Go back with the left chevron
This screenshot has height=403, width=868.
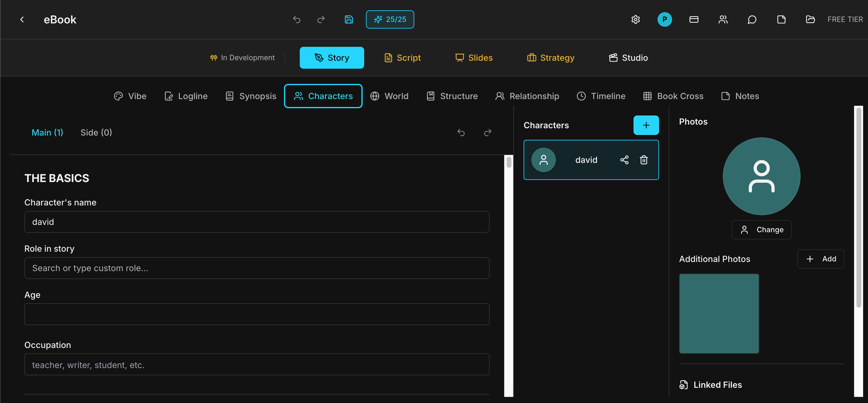22,19
